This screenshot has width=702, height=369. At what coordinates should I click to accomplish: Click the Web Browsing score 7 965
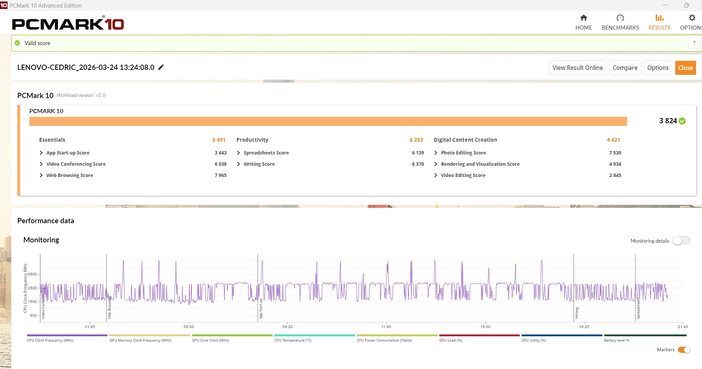221,175
